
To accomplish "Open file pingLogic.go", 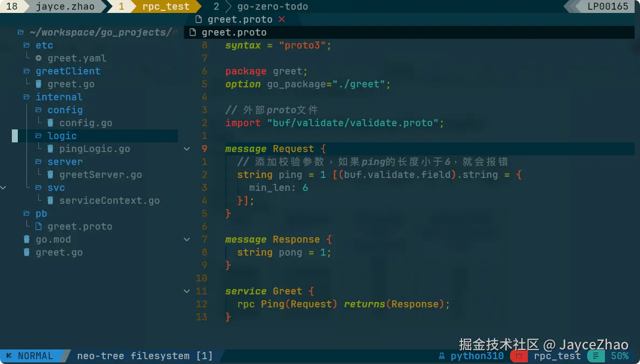I will [95, 149].
